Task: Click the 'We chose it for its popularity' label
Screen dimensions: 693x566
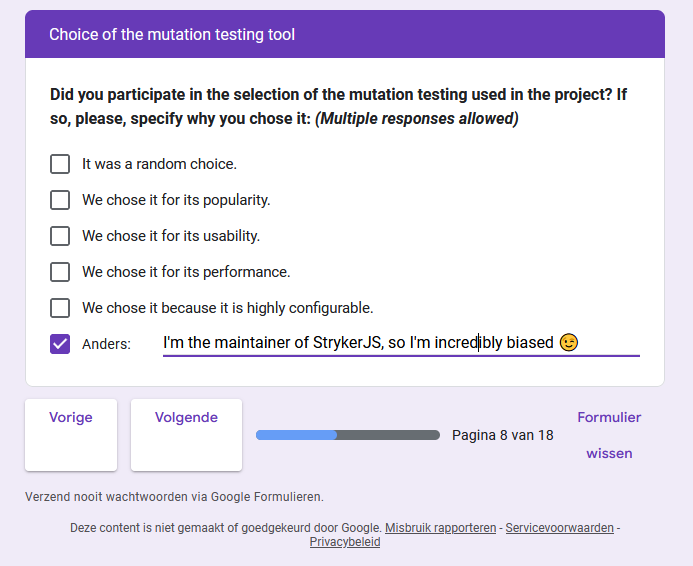Action: point(176,200)
